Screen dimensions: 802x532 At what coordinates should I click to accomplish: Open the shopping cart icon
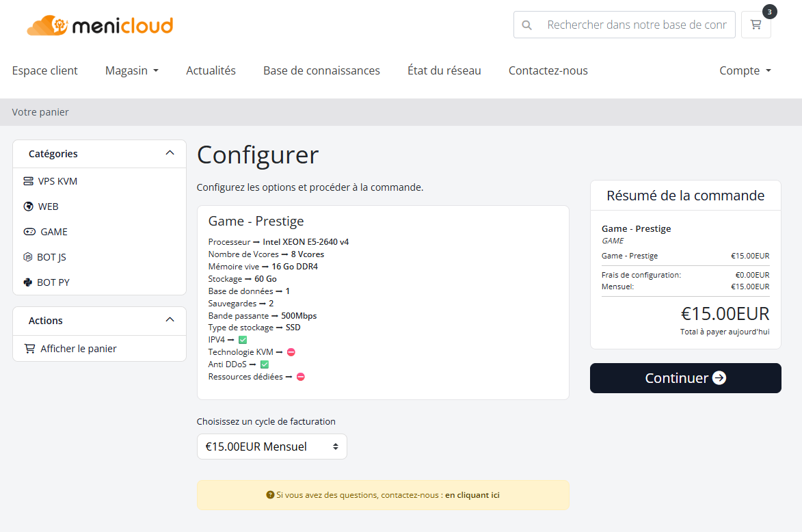[x=756, y=25]
